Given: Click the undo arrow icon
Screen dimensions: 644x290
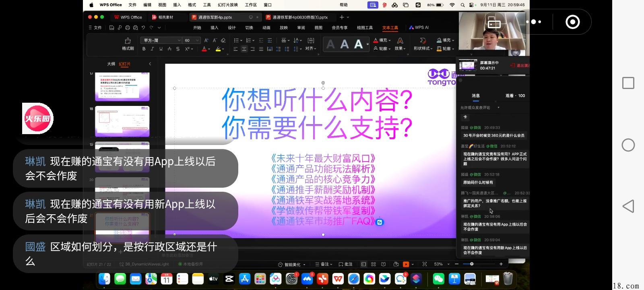Looking at the screenshot, I should tap(143, 28).
